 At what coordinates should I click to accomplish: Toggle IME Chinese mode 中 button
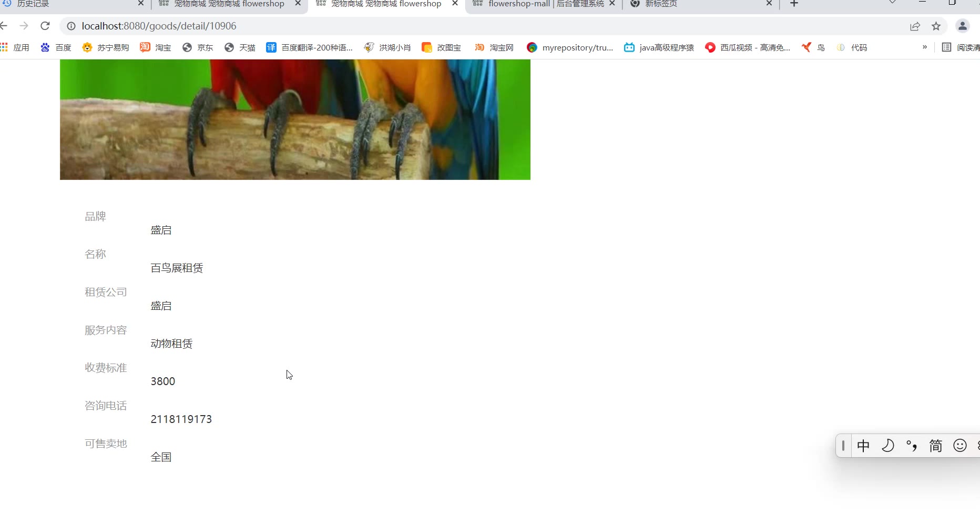tap(863, 446)
